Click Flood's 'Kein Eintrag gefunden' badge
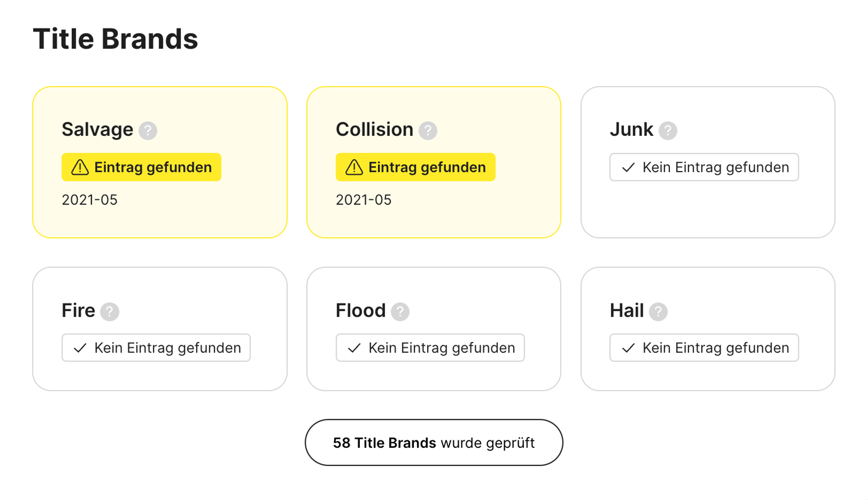 [430, 348]
